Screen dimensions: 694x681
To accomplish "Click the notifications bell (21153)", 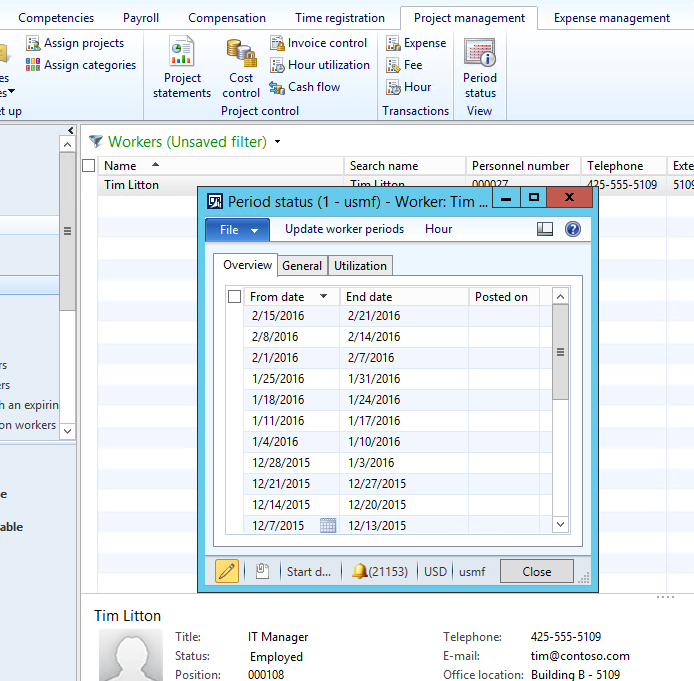I will point(359,571).
